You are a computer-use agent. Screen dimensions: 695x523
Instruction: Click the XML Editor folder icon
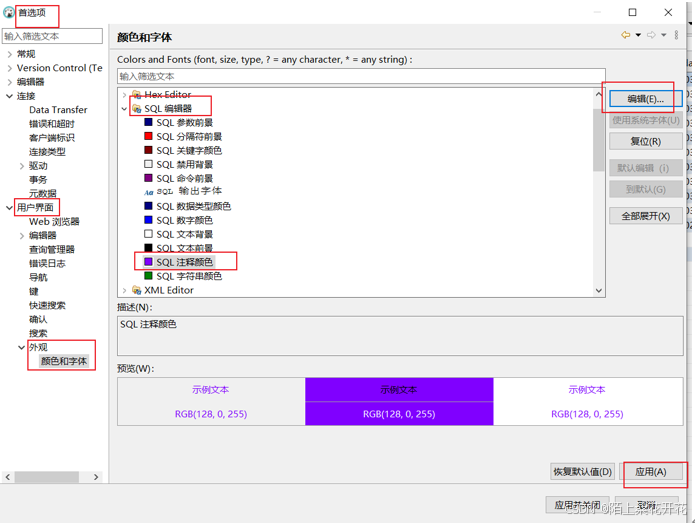pyautogui.click(x=137, y=290)
